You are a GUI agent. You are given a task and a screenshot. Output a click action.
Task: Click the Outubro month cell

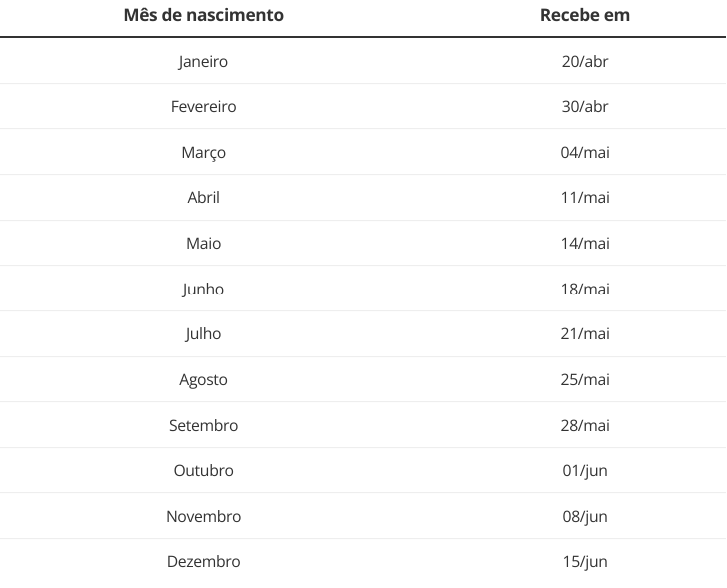(x=203, y=471)
